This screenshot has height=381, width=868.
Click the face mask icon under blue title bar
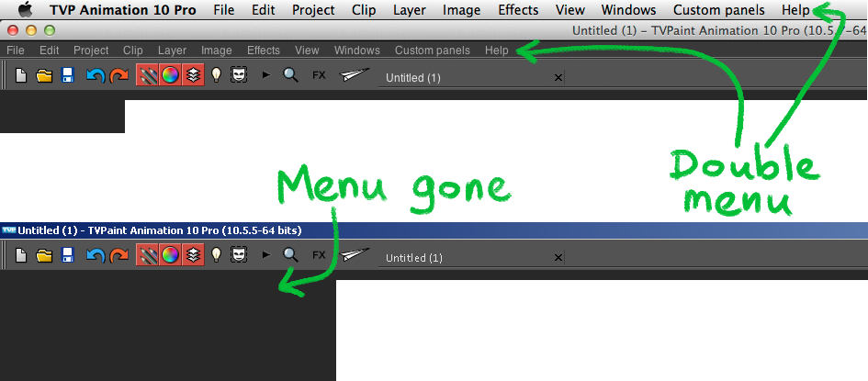pyautogui.click(x=239, y=254)
